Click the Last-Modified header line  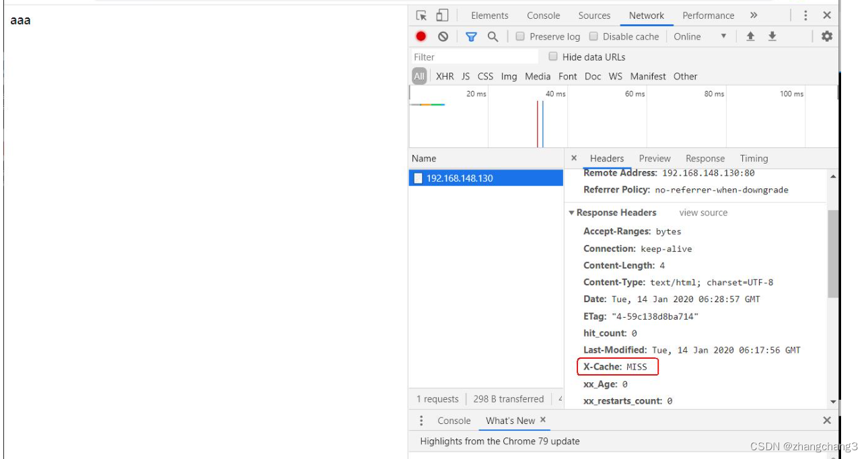(692, 350)
